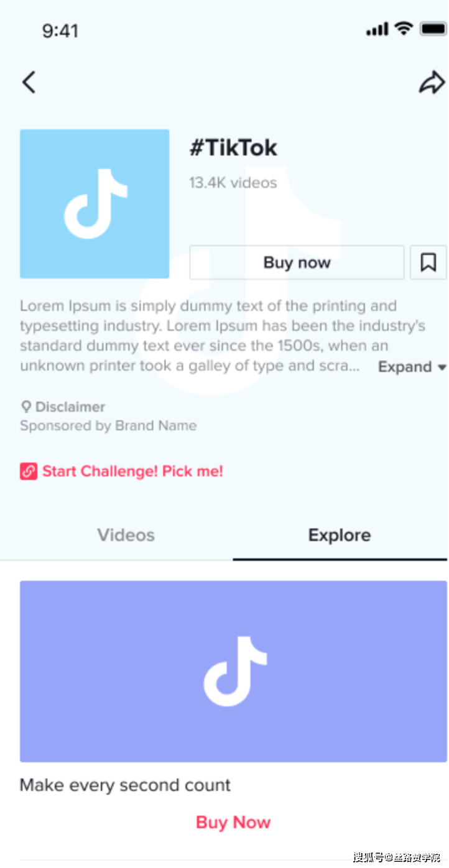
Task: Open the Disclaimer text label
Action: pos(70,407)
